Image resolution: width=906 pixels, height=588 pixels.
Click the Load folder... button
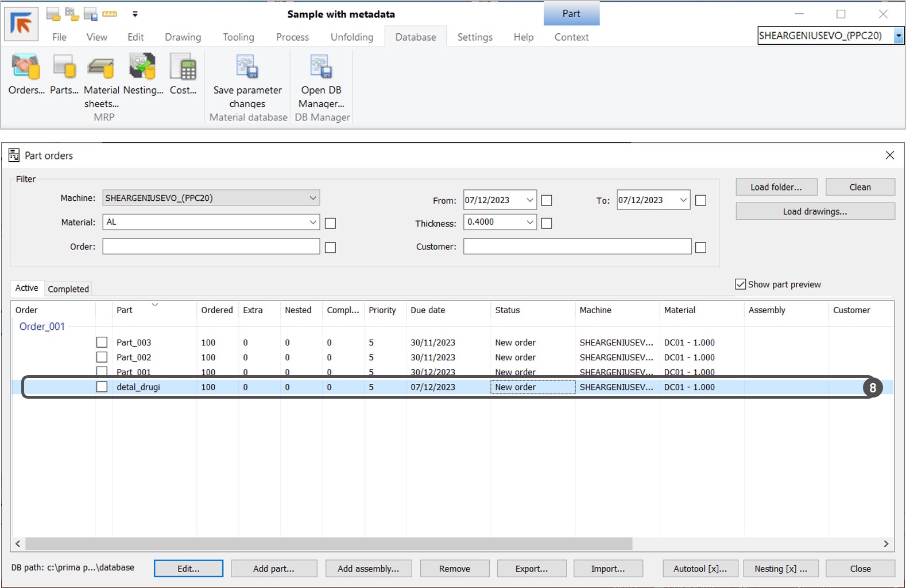coord(776,187)
